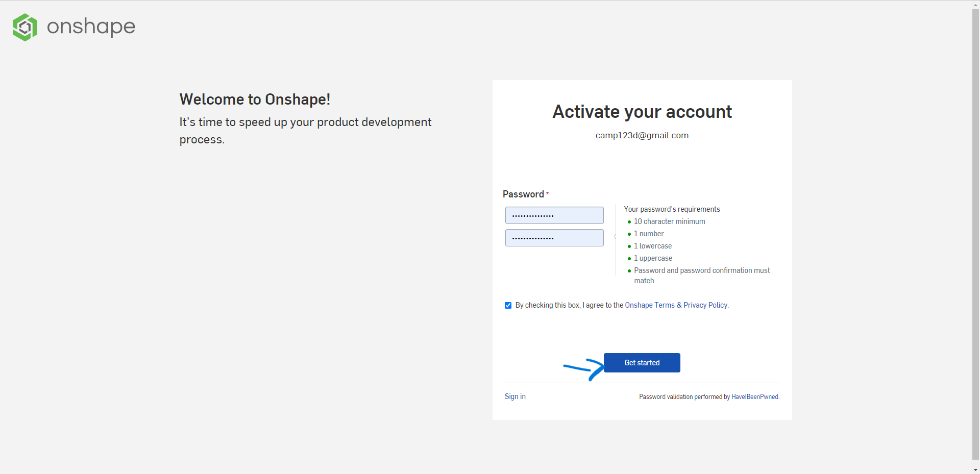This screenshot has width=980, height=474.
Task: Focus the first password input field
Action: [x=554, y=215]
